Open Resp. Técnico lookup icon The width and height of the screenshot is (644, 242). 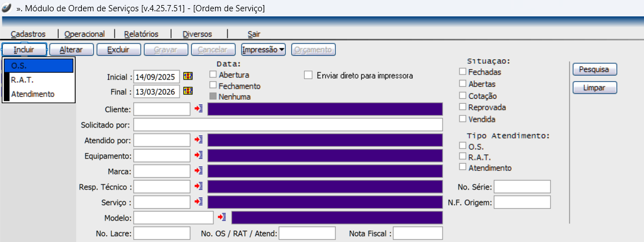[x=199, y=186]
